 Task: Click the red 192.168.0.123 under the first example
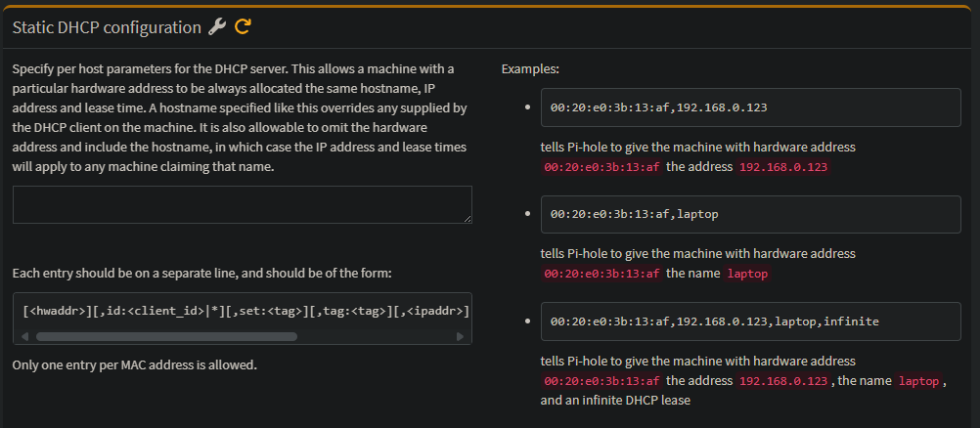click(x=783, y=167)
